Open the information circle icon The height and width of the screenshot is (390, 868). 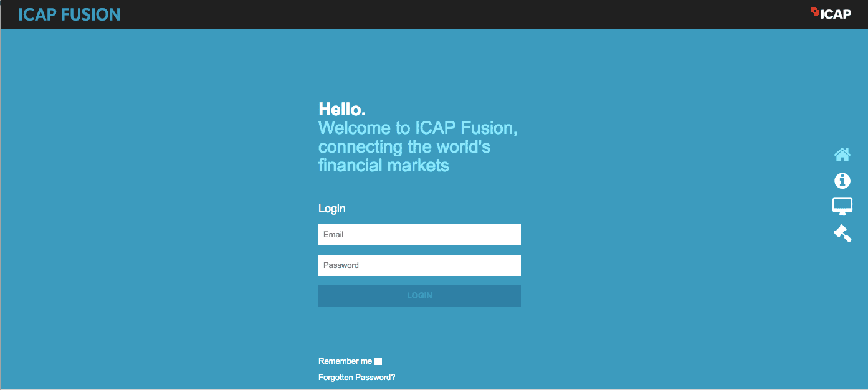[x=842, y=181]
